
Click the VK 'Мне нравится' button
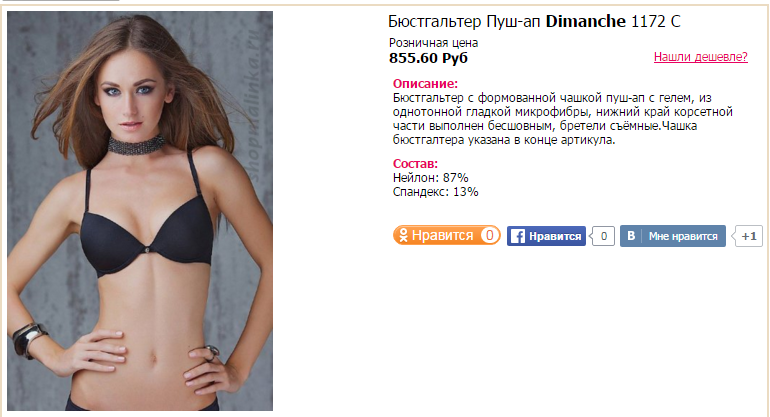click(x=672, y=236)
